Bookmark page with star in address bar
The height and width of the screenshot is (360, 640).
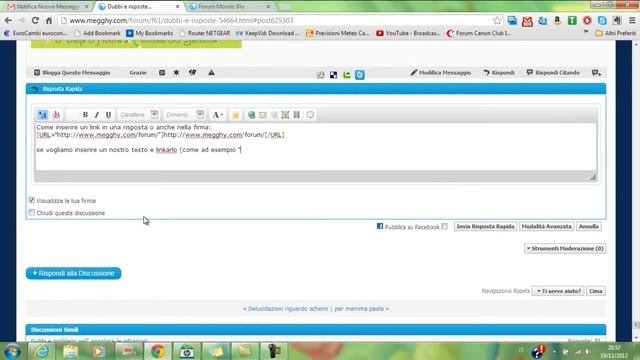point(497,20)
